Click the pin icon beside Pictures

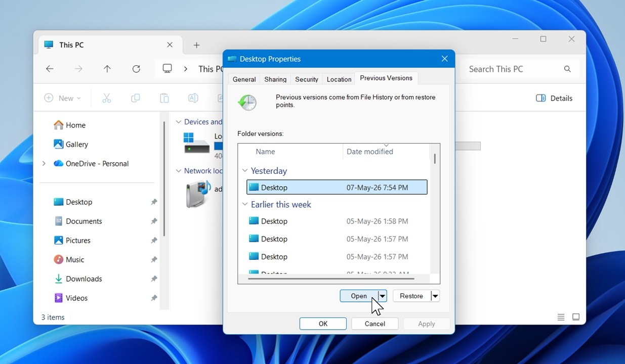[x=154, y=240]
